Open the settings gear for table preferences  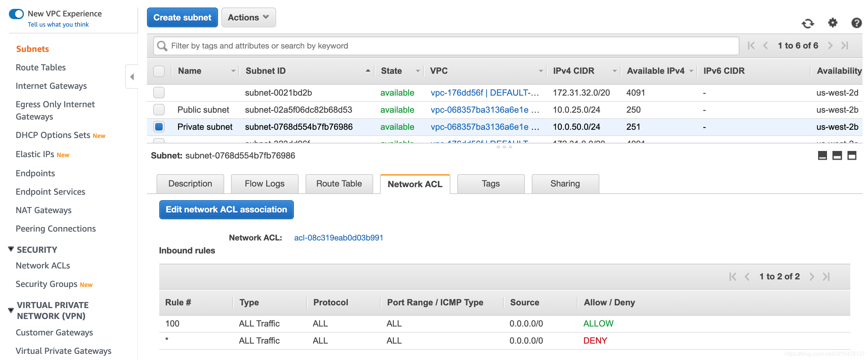pyautogui.click(x=833, y=23)
